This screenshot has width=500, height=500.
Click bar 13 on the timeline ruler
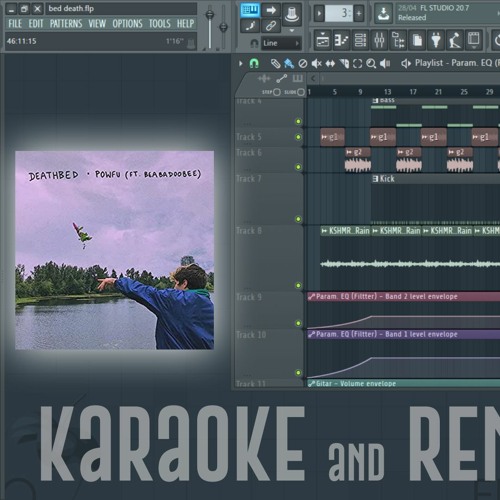387,92
